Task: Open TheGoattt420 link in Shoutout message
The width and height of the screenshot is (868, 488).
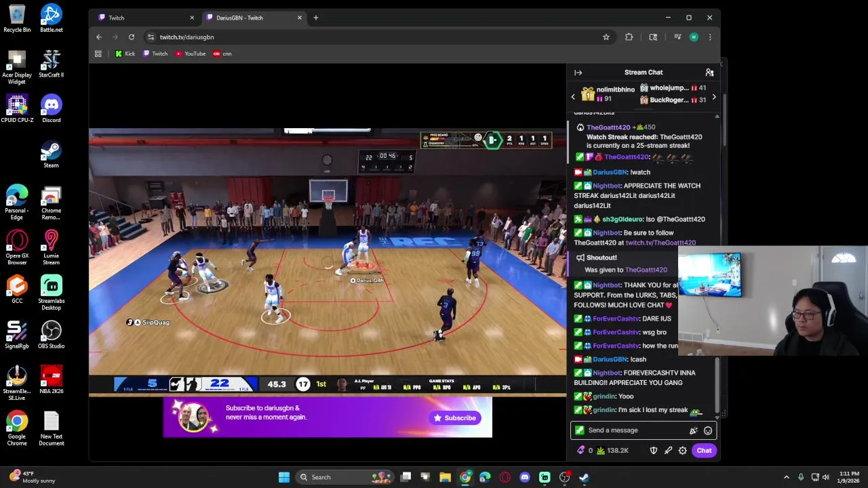Action: (646, 270)
